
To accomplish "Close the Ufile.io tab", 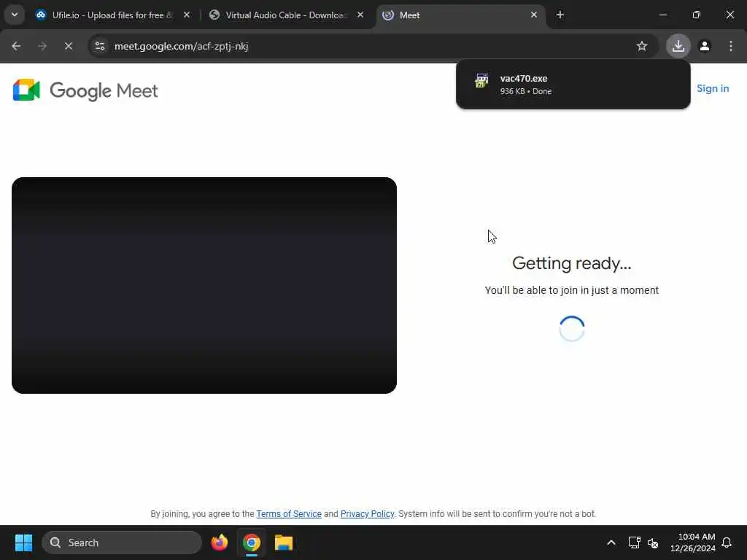I will tap(187, 15).
